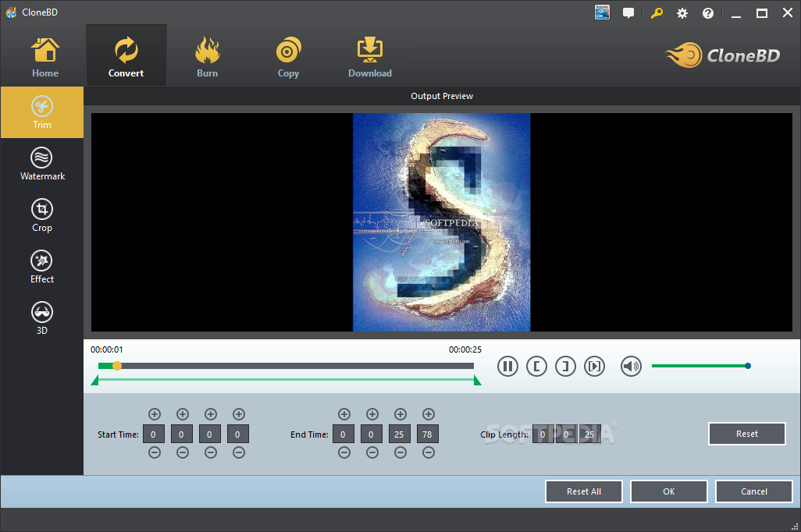
Task: Decrease End Time hours with minus
Action: pyautogui.click(x=344, y=452)
